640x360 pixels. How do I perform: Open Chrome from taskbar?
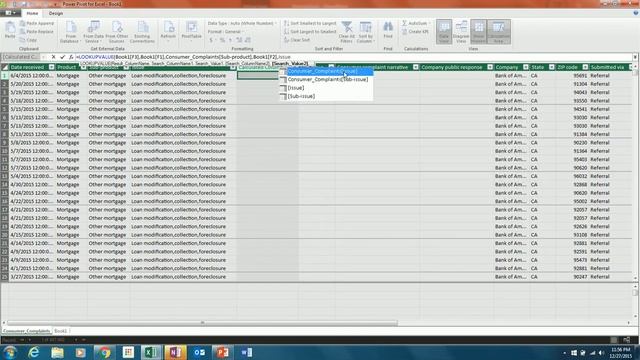point(104,352)
